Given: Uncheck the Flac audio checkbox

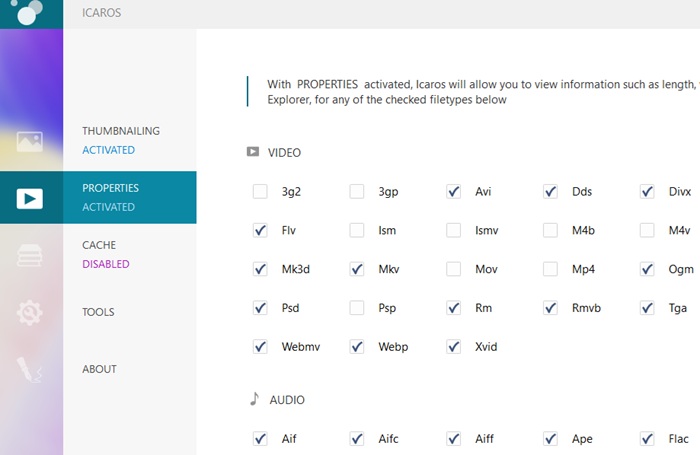Looking at the screenshot, I should click(647, 439).
